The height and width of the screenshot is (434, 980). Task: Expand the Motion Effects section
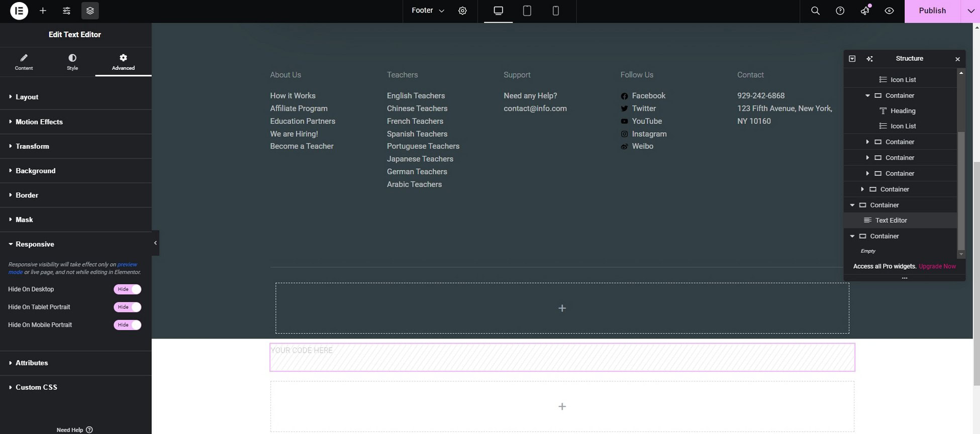75,122
